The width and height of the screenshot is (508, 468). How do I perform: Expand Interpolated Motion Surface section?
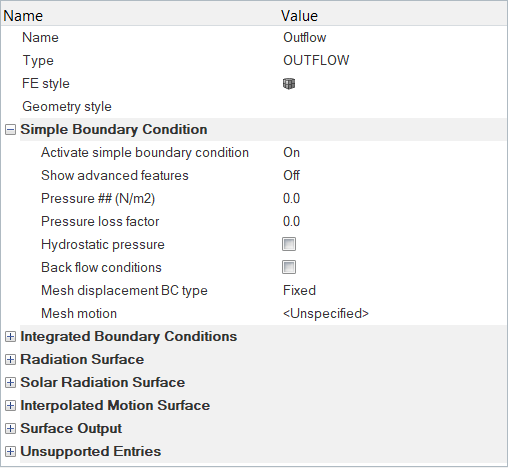[10, 406]
